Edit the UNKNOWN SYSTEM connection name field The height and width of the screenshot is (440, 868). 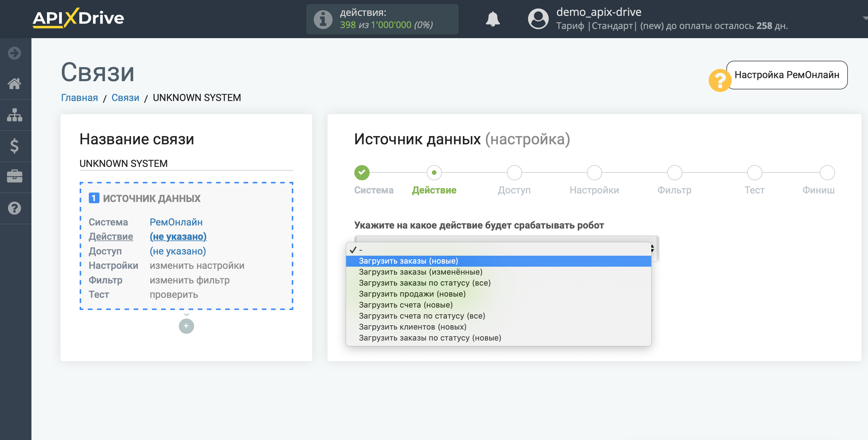[186, 164]
